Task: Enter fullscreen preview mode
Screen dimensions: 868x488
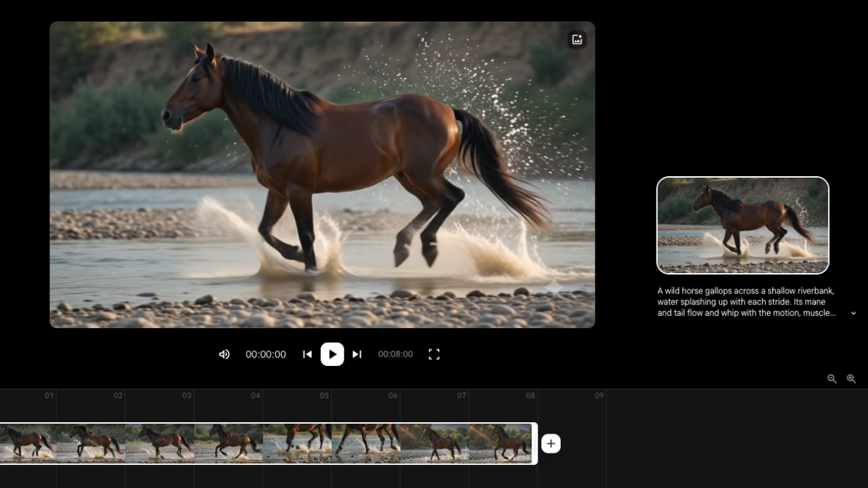Action: (434, 354)
